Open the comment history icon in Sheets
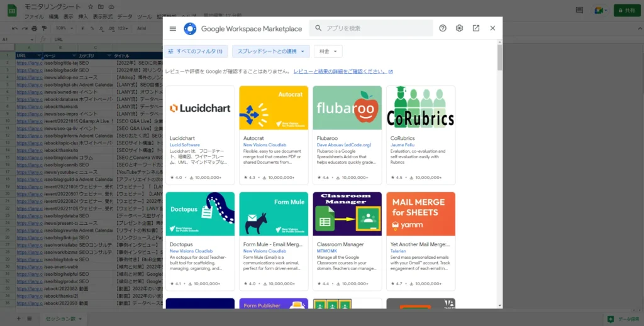644x326 pixels. coord(579,10)
